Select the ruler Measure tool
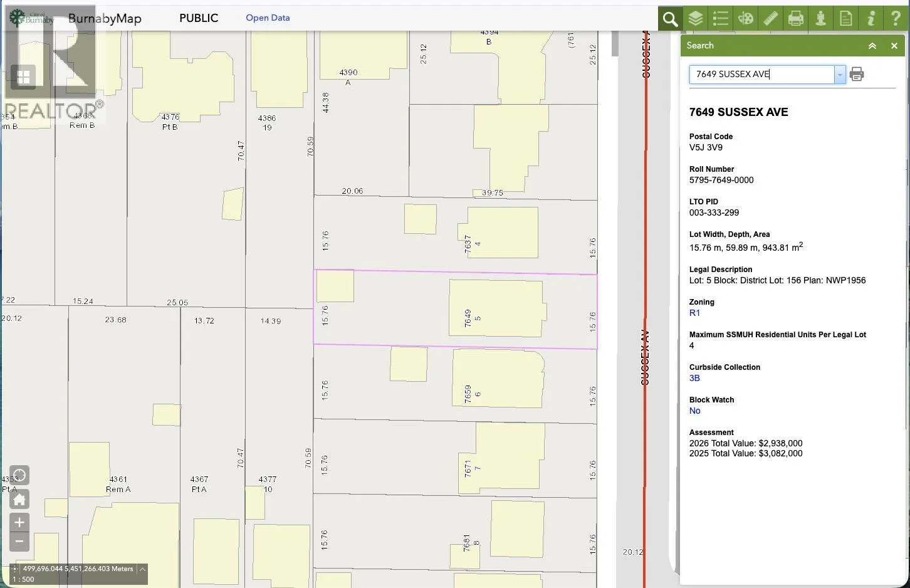Viewport: 910px width, 588px height. (x=770, y=19)
